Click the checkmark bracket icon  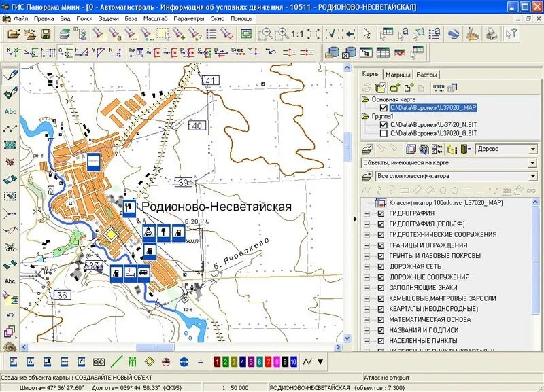[x=332, y=33]
